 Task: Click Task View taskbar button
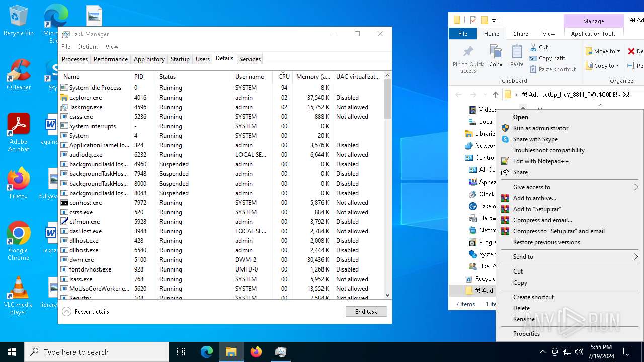[181, 352]
